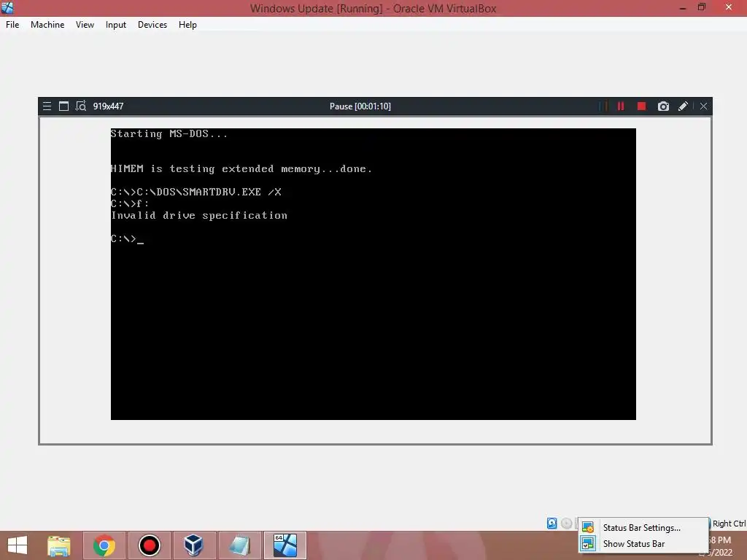747x560 pixels.
Task: Click the full-screen capture window icon
Action: 63,106
